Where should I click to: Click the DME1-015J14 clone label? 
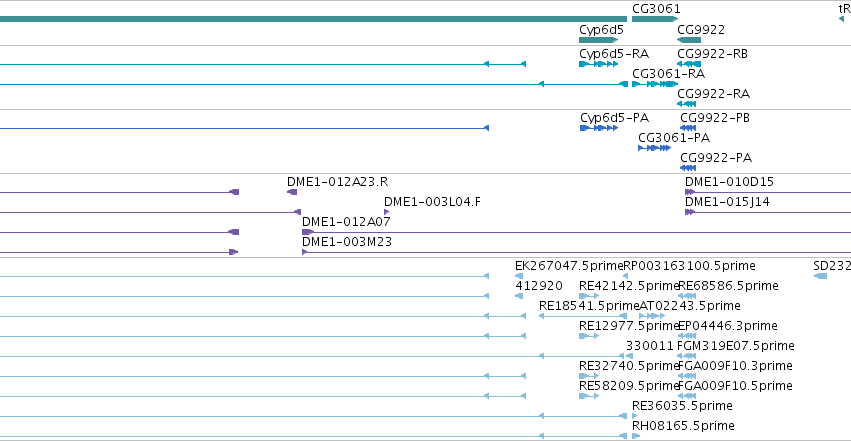click(727, 202)
